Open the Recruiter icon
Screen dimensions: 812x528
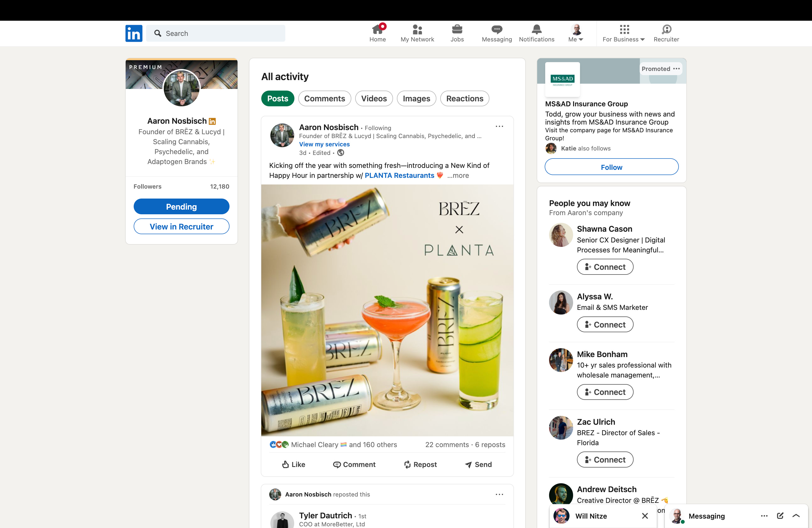(x=666, y=33)
